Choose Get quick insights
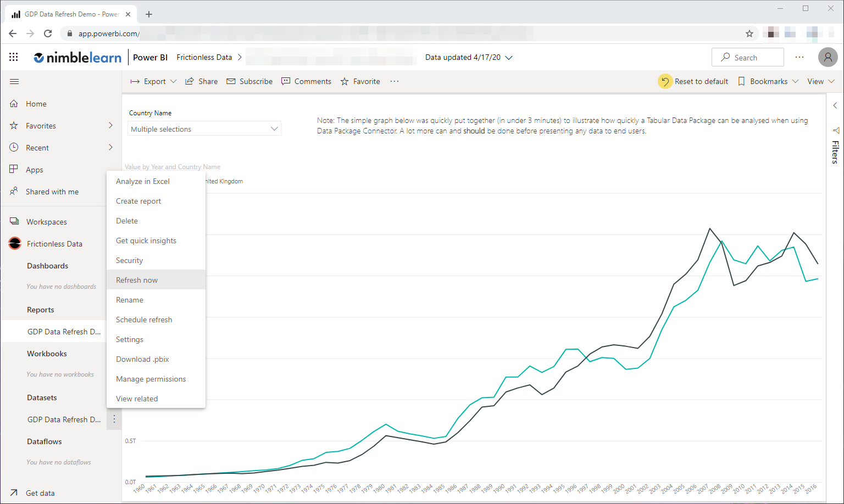 [x=156, y=240]
